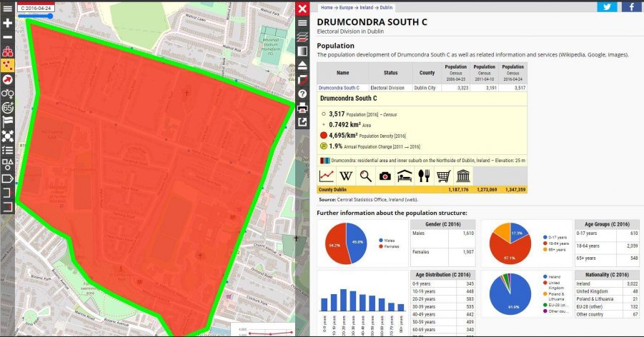This screenshot has width=644, height=337.
Task: Sort by the Name column header
Action: [342, 73]
